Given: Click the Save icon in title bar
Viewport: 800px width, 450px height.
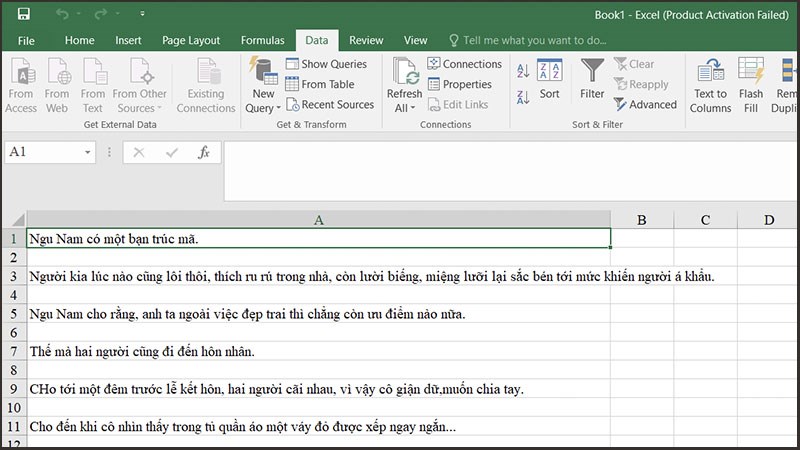Looking at the screenshot, I should pyautogui.click(x=23, y=14).
